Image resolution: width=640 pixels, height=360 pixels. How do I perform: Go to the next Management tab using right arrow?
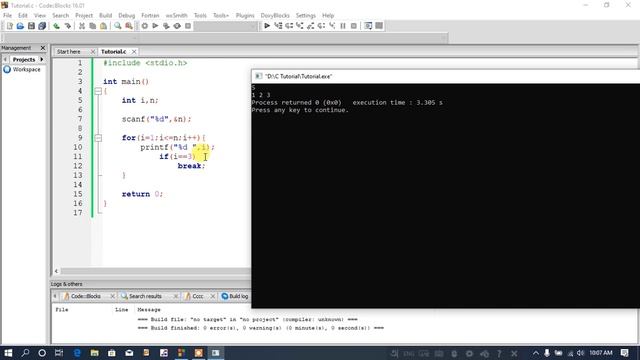coord(42,60)
